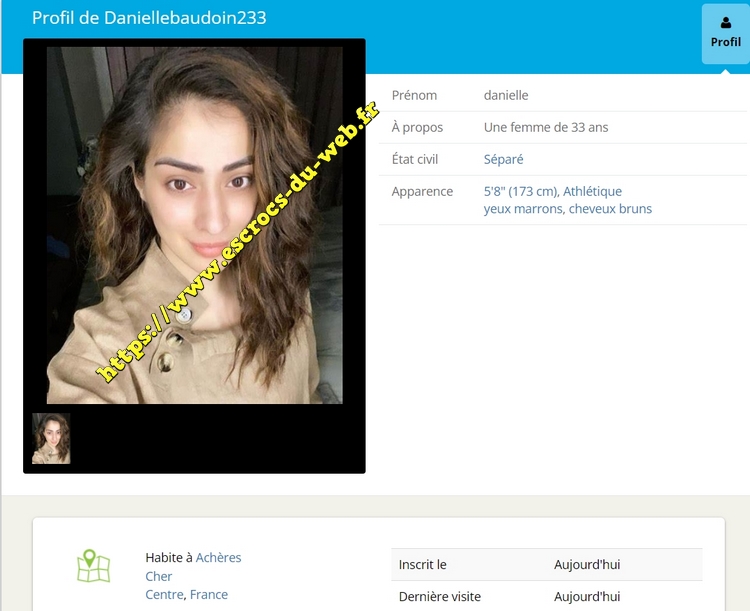The height and width of the screenshot is (611, 750).
Task: Click the Cher department link
Action: [159, 576]
